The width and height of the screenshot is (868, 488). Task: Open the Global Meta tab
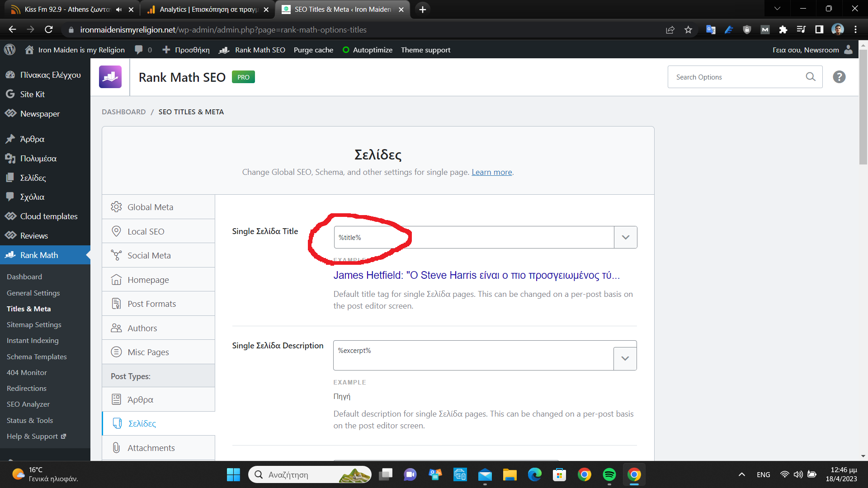(x=158, y=207)
